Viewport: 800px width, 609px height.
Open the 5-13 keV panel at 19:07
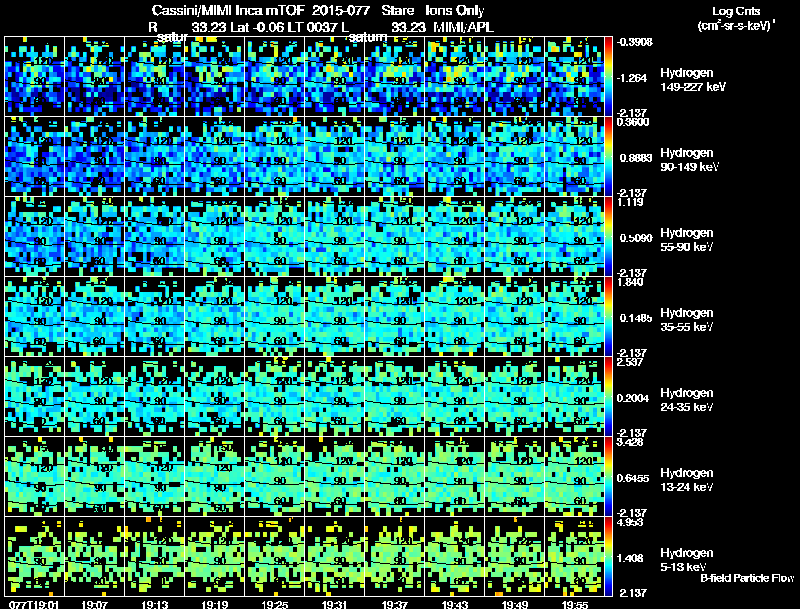pyautogui.click(x=94, y=556)
